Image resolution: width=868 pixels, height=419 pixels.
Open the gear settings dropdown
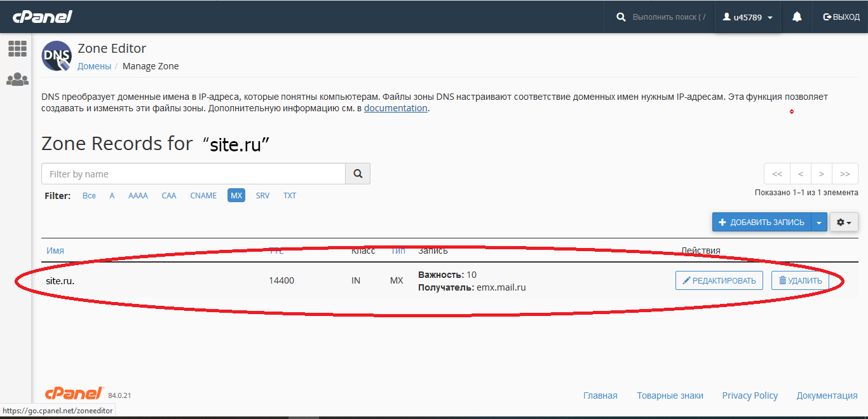[x=844, y=222]
